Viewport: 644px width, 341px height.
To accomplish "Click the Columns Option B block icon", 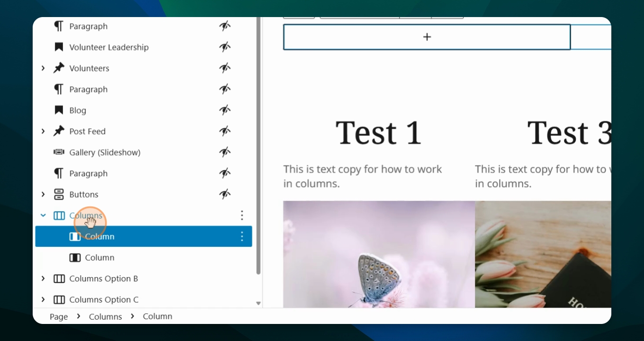I will point(59,278).
